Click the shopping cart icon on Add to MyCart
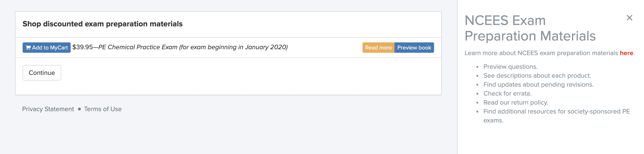Image resolution: width=644 pixels, height=154 pixels. pos(28,48)
